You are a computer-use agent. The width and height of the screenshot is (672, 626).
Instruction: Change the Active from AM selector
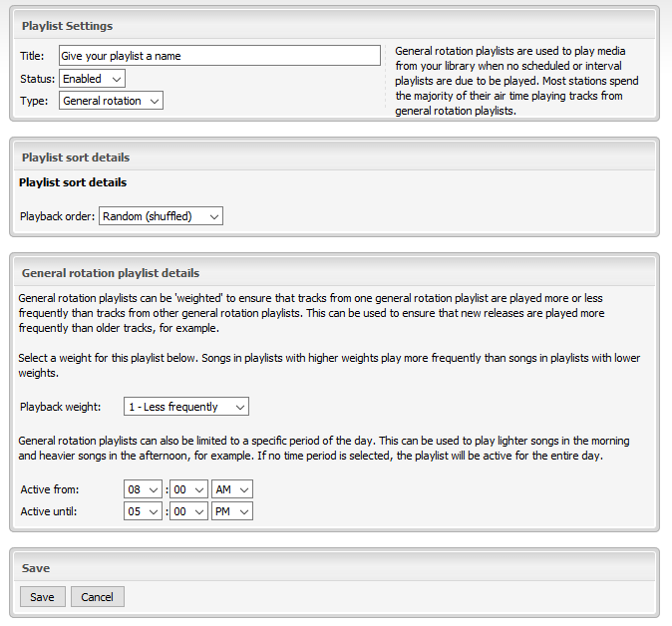tap(232, 489)
